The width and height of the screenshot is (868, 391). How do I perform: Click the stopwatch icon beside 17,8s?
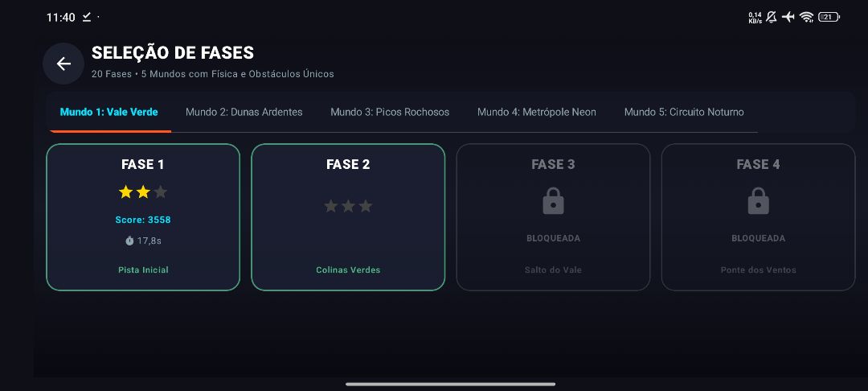(129, 241)
